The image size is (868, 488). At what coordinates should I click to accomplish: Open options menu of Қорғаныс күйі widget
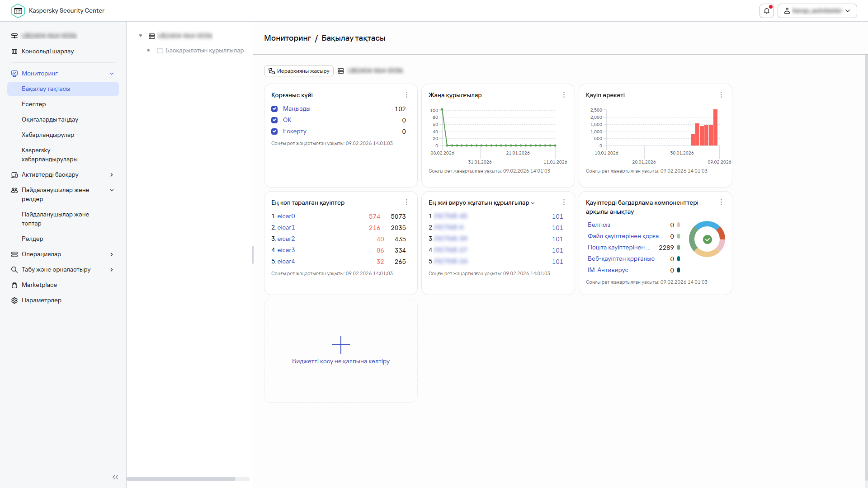[x=406, y=95]
